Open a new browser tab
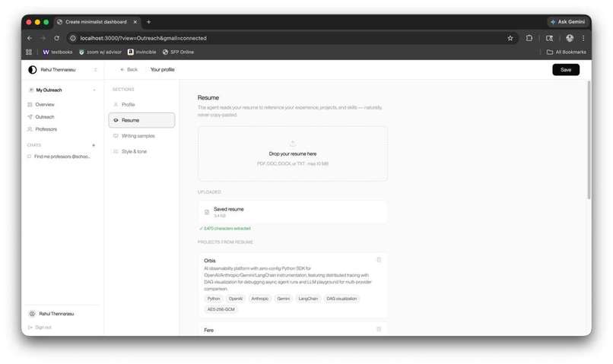The height and width of the screenshot is (364, 613). pyautogui.click(x=148, y=22)
